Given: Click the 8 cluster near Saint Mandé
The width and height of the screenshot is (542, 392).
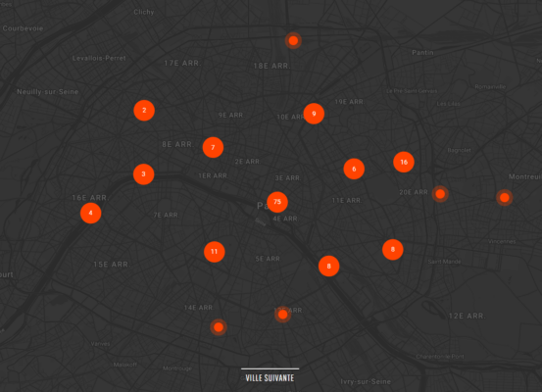Looking at the screenshot, I should (x=393, y=249).
